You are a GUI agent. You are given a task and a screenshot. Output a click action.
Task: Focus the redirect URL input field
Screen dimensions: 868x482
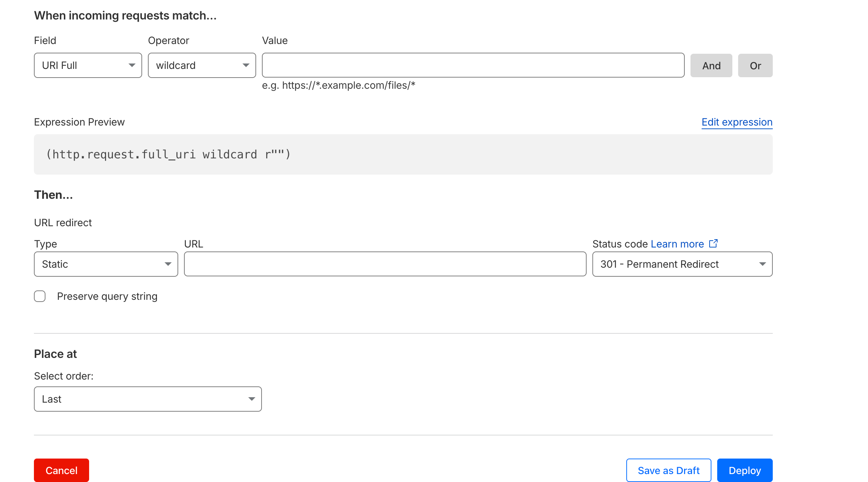(385, 264)
